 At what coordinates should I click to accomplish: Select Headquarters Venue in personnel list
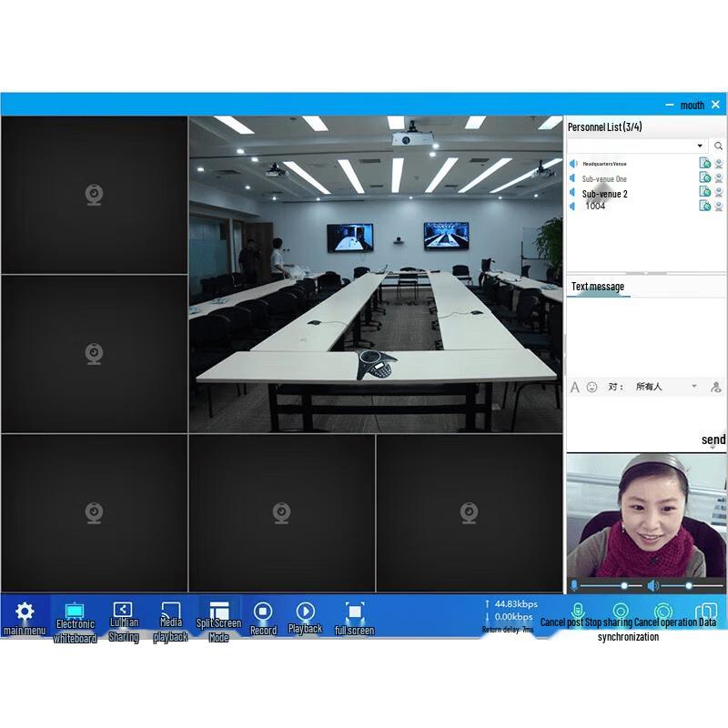(x=604, y=164)
